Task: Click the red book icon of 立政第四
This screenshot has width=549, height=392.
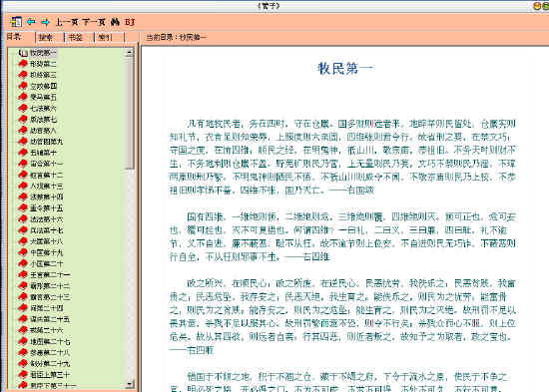Action: pos(23,86)
